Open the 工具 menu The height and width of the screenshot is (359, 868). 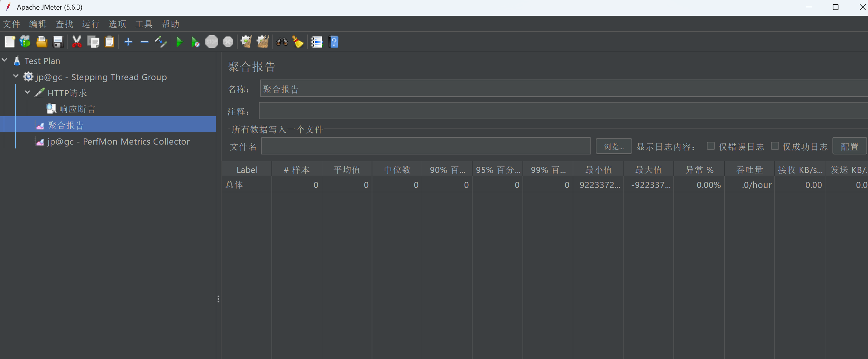tap(144, 24)
